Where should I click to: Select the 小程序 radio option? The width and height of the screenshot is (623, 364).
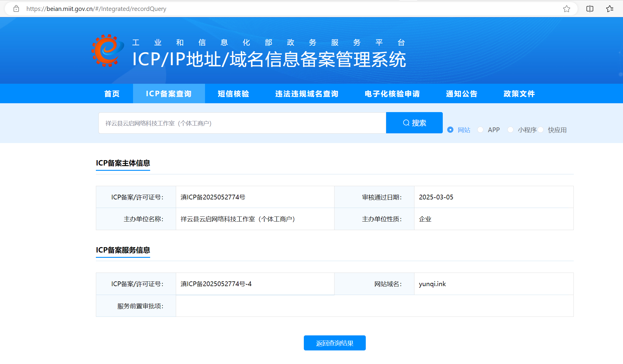510,130
